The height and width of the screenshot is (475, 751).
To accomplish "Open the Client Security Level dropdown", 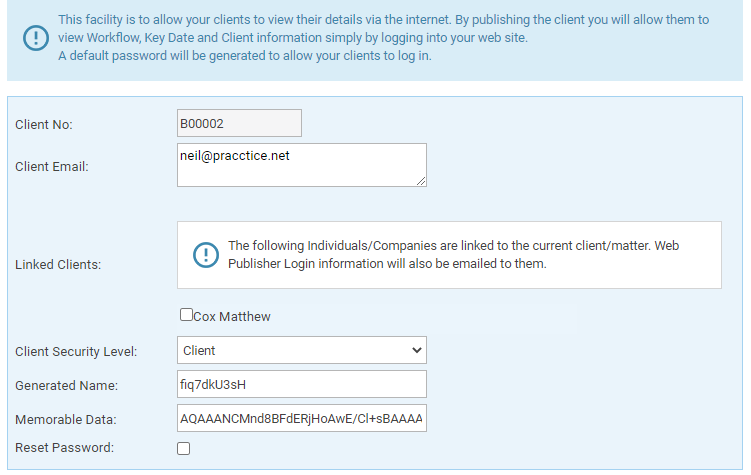I will [x=302, y=350].
